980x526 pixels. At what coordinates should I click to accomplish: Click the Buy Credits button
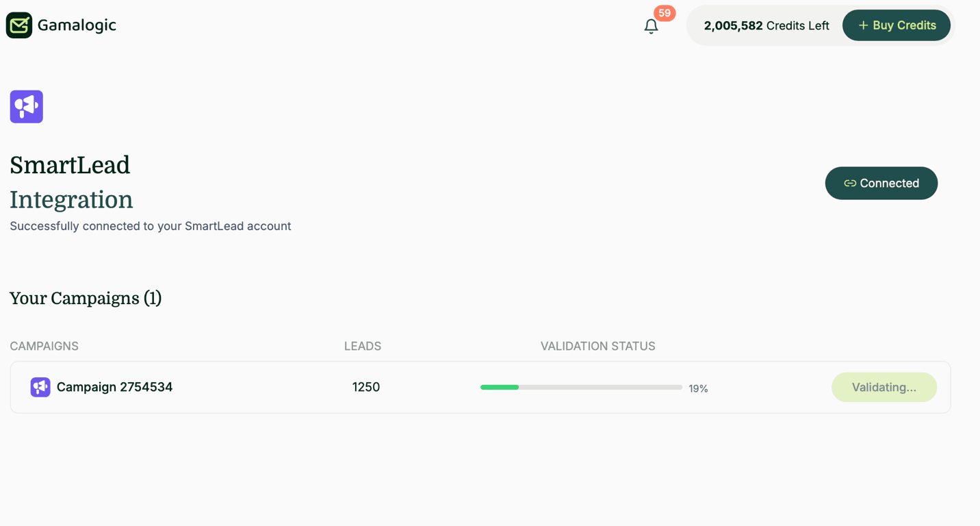897,25
